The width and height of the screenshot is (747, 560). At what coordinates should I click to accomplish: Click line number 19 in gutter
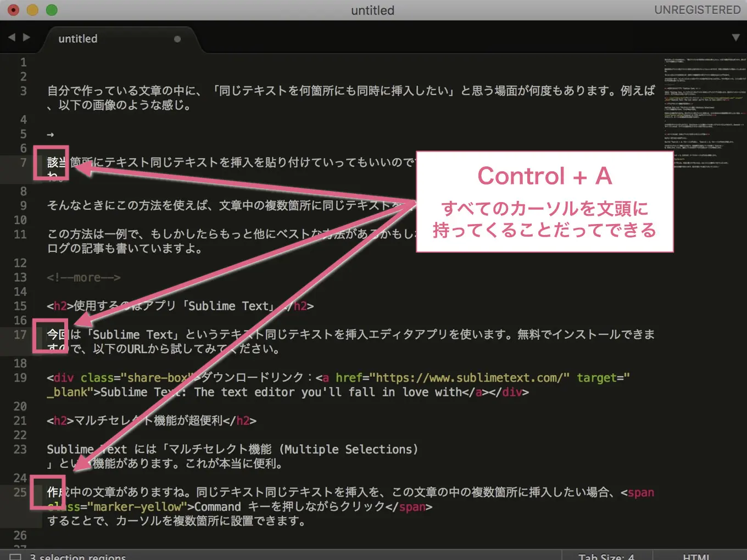pyautogui.click(x=20, y=378)
